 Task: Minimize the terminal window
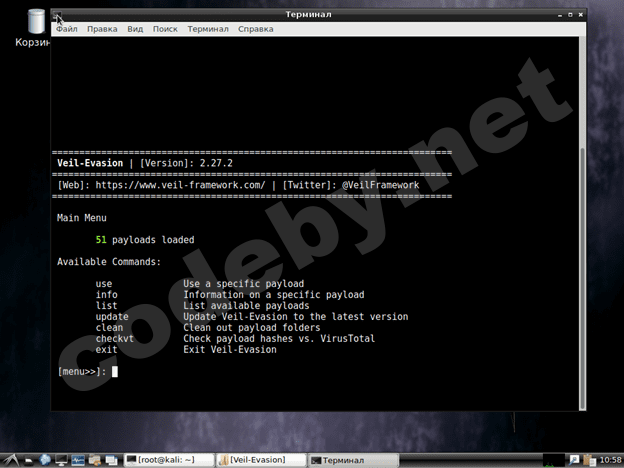tap(560, 15)
